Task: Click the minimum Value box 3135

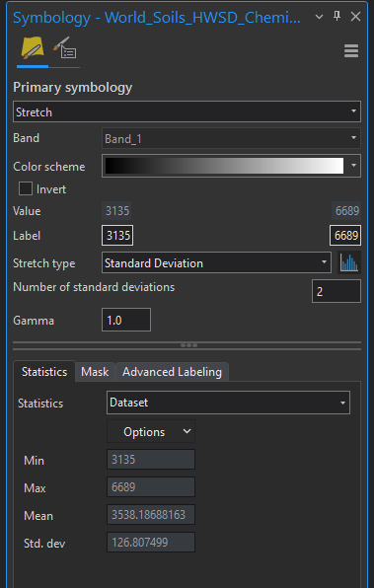Action: 116,211
